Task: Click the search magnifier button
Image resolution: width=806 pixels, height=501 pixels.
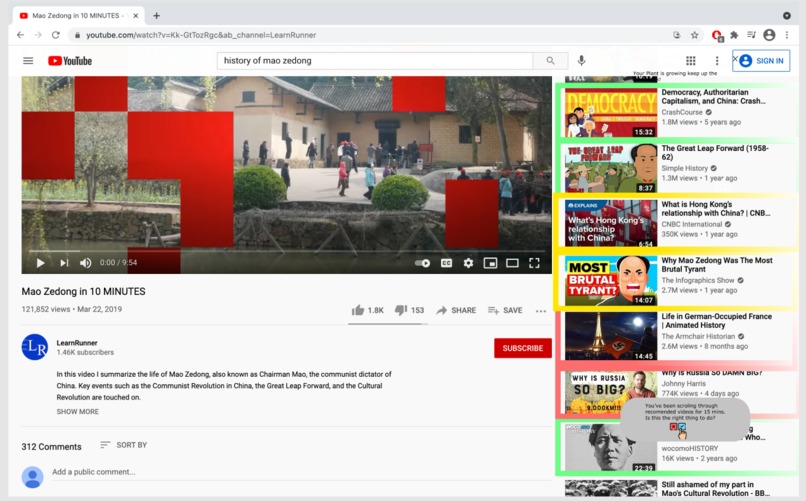Action: [x=551, y=61]
